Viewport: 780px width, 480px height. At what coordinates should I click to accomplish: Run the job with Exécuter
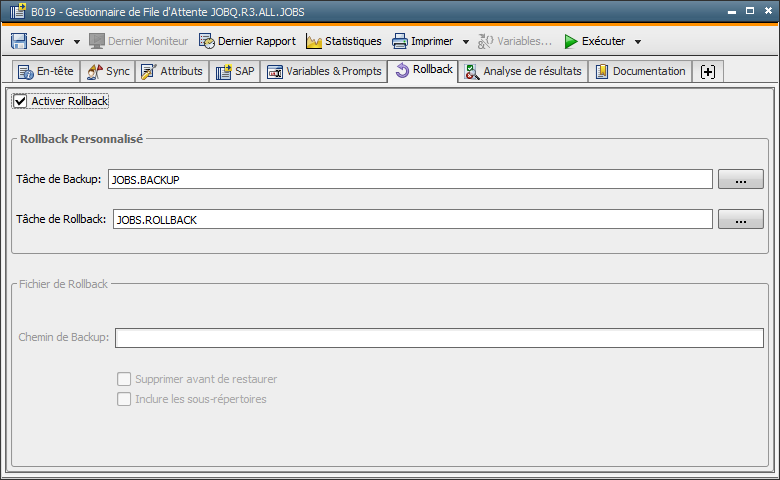594,41
